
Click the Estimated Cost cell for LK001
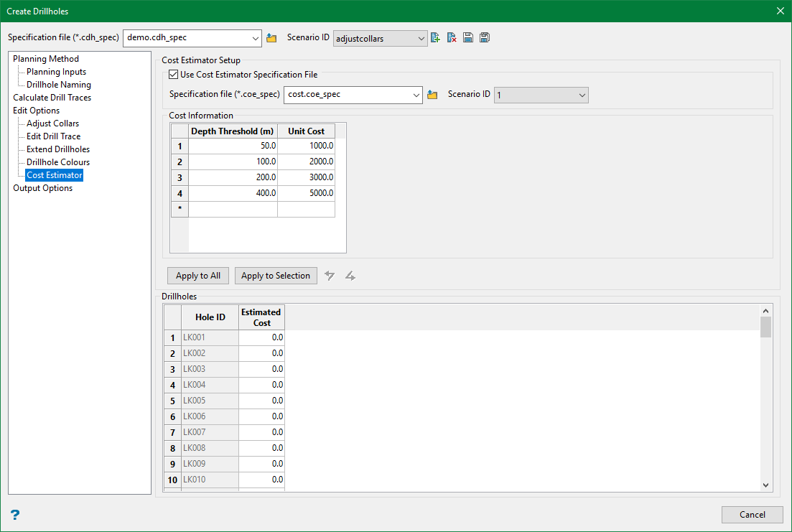261,337
